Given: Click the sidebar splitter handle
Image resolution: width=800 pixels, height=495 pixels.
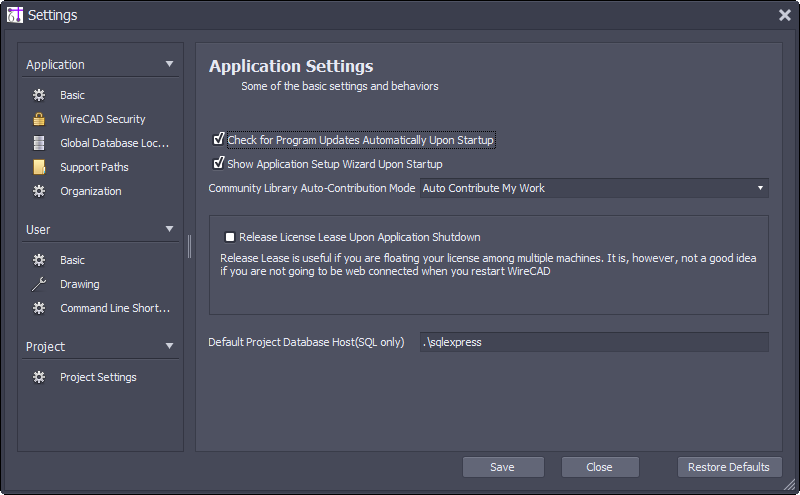Looking at the screenshot, I should 189,246.
